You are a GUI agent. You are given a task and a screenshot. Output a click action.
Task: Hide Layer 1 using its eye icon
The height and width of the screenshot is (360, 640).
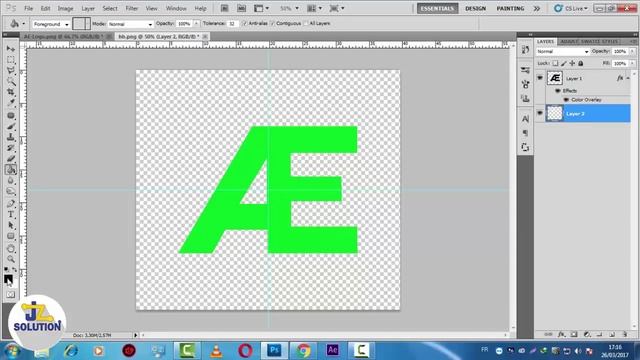[x=540, y=78]
